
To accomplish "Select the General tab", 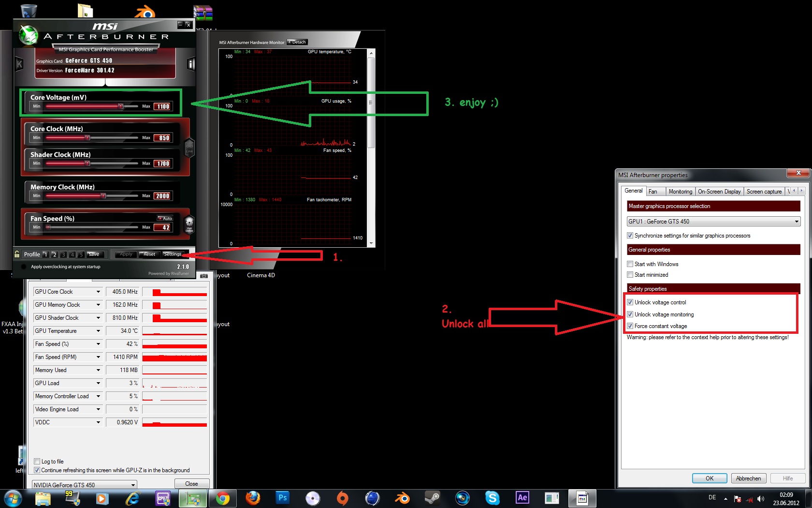I will 633,191.
